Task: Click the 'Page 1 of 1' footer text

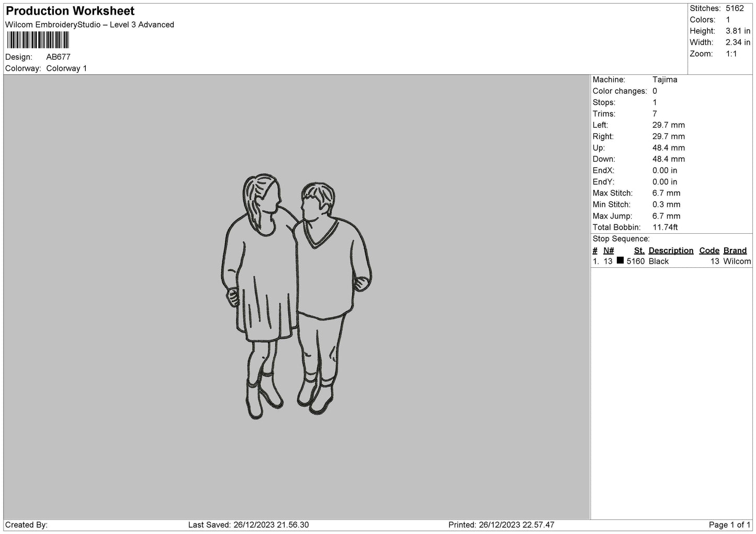Action: pos(730,525)
